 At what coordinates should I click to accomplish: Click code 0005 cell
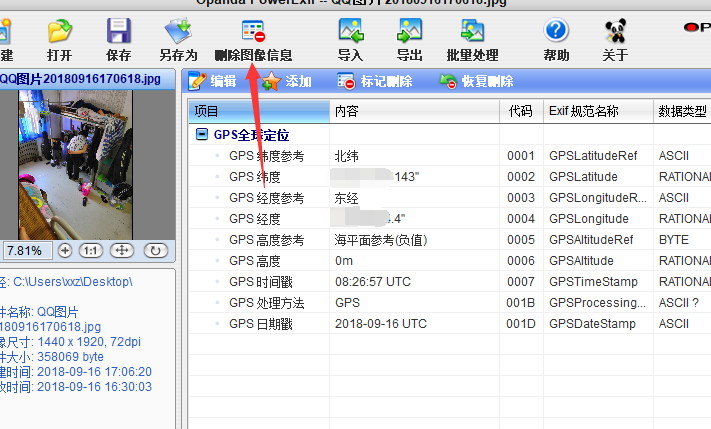click(521, 239)
